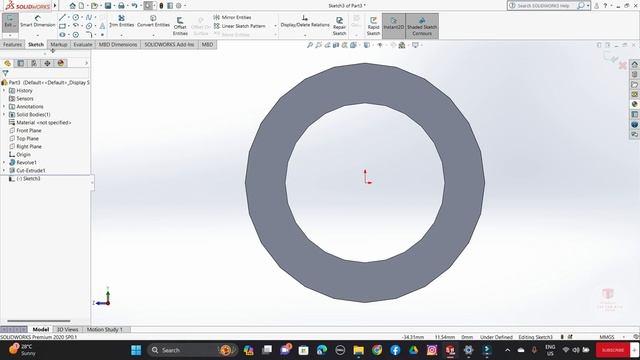This screenshot has height=360, width=640.
Task: Switch to the Markup tab
Action: click(x=59, y=44)
